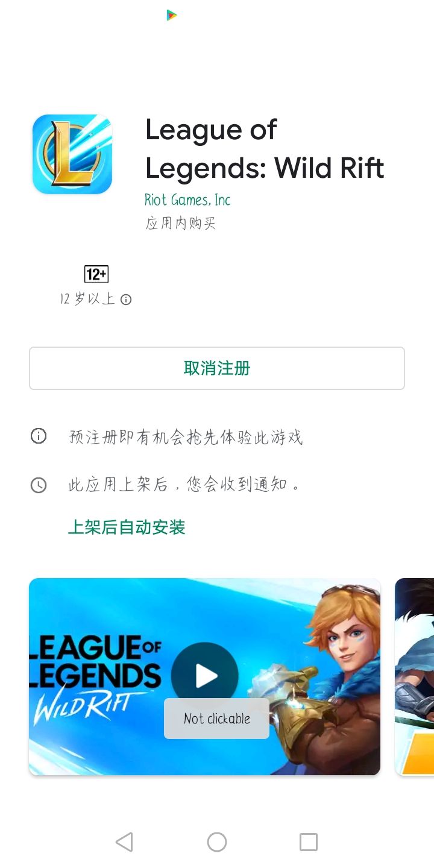Tap the app title League of Legends: Wild Rift
Screen dimensions: 434x868
(265, 149)
